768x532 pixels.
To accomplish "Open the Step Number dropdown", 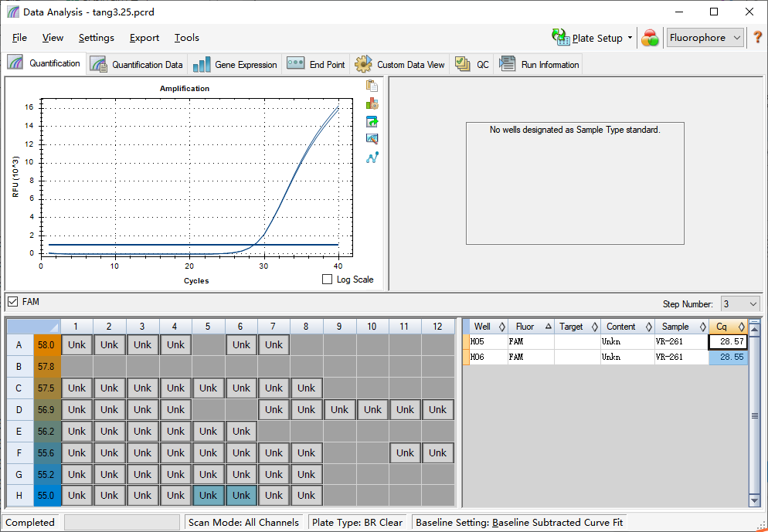I will (x=740, y=304).
